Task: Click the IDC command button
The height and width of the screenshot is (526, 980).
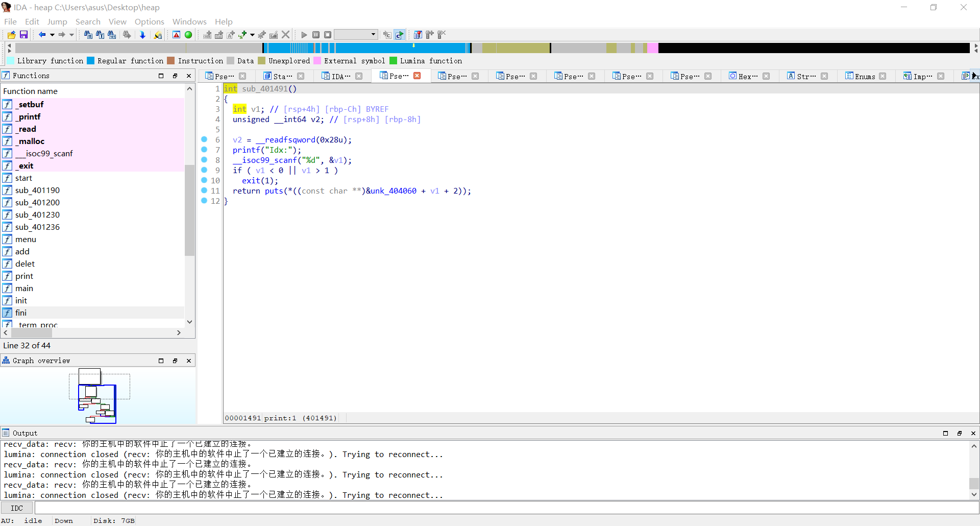Action: point(17,508)
